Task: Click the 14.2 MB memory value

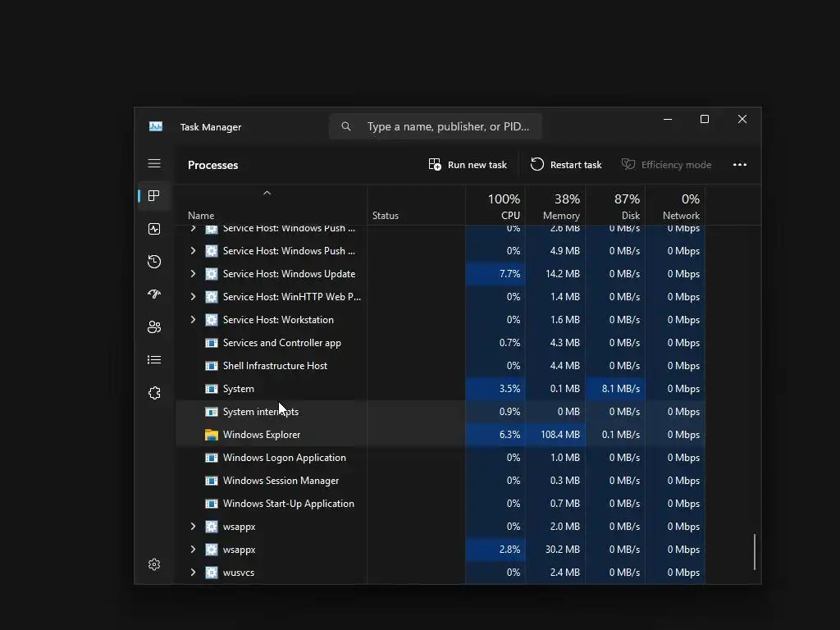Action: (x=563, y=274)
